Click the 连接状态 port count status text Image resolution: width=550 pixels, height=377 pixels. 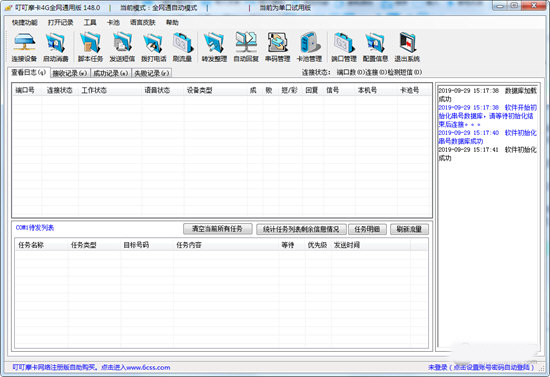coord(362,72)
